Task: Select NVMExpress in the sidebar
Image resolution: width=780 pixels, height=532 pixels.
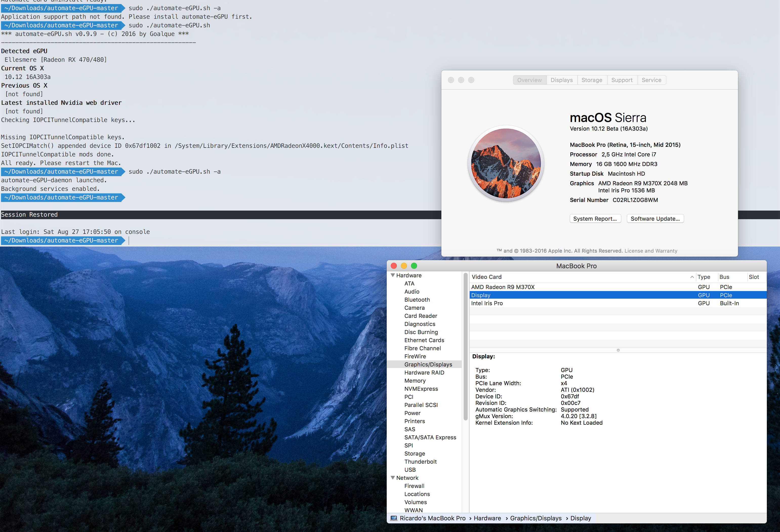Action: 421,389
